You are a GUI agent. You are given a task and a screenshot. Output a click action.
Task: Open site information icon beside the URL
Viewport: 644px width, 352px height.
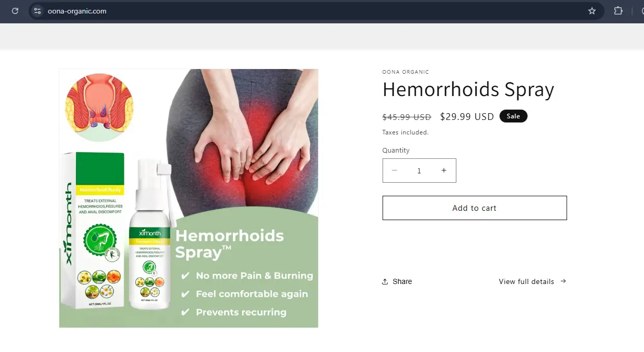[x=37, y=11]
